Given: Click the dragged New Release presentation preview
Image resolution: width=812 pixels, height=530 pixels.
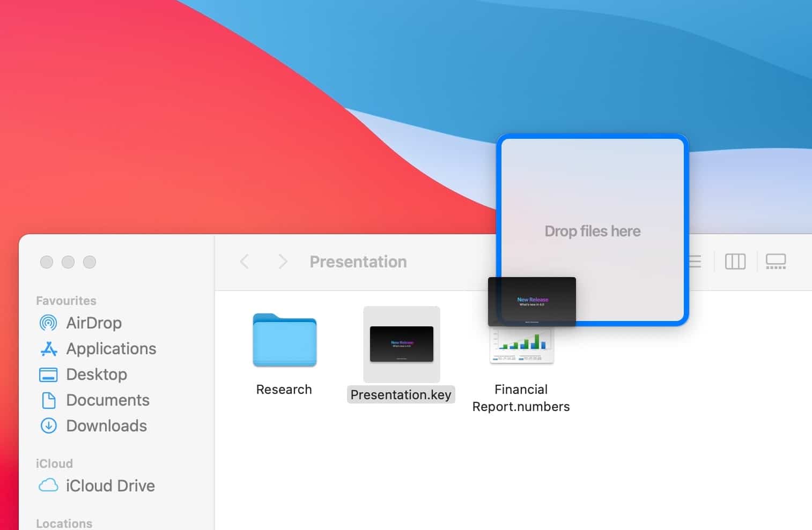Looking at the screenshot, I should pyautogui.click(x=532, y=301).
